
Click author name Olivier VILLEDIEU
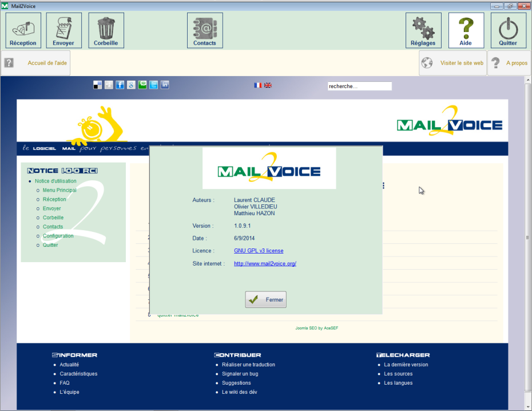256,207
